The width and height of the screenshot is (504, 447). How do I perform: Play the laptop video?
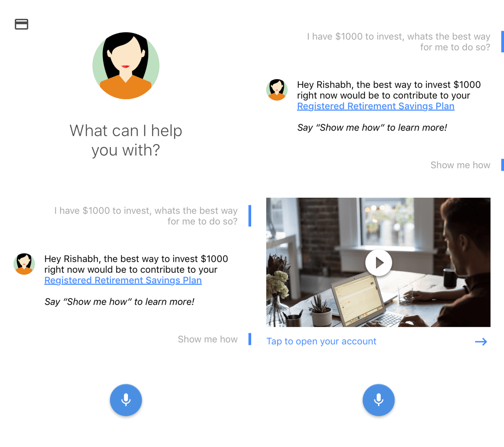point(378,263)
